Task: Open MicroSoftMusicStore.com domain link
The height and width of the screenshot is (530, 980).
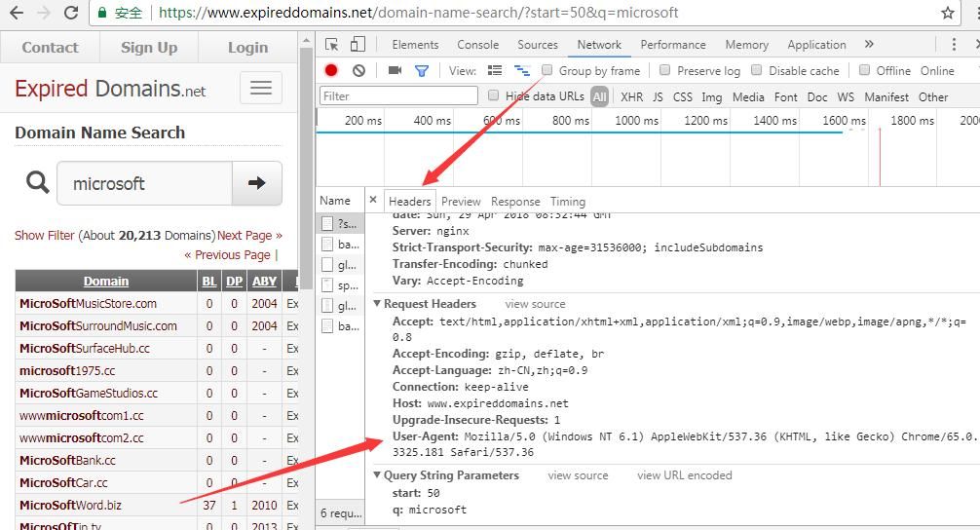Action: coord(88,304)
